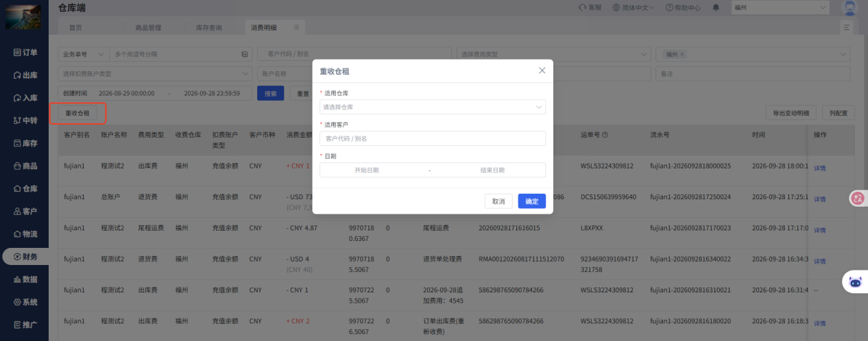Click the pink floating translate icon
The height and width of the screenshot is (341, 868).
[858, 199]
